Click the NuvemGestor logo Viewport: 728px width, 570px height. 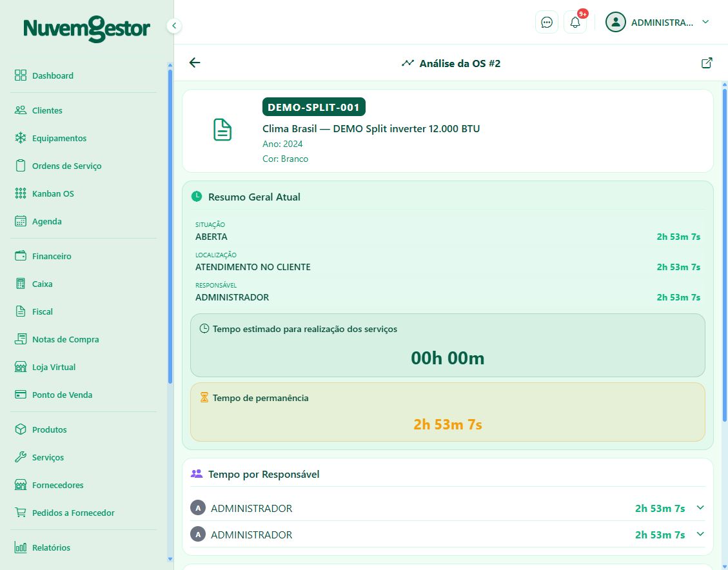pyautogui.click(x=87, y=28)
